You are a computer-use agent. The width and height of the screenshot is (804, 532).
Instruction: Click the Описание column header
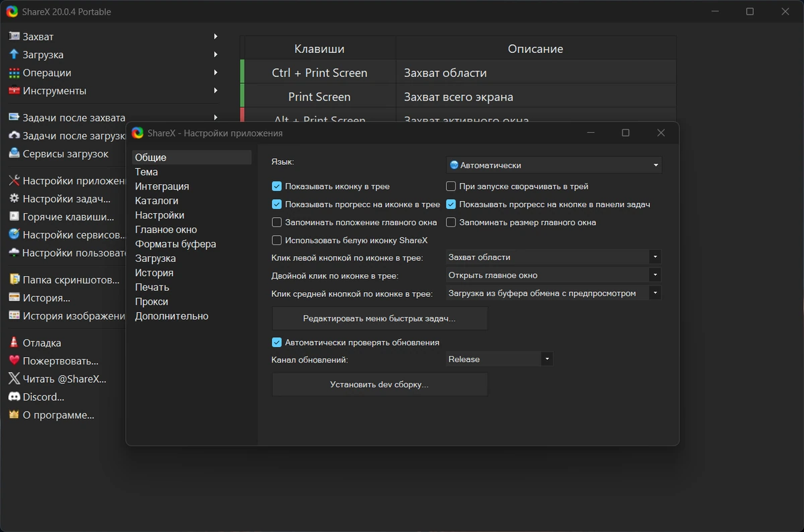click(x=536, y=49)
